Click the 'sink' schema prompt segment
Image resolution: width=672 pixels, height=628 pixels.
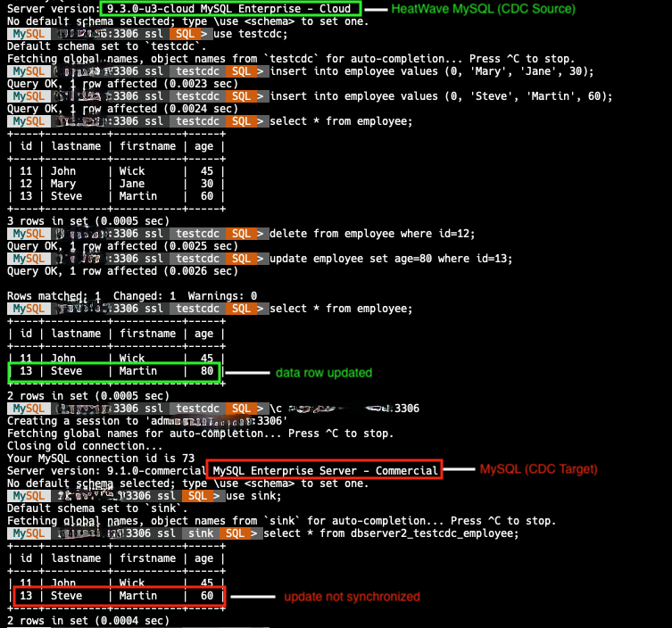click(x=201, y=533)
